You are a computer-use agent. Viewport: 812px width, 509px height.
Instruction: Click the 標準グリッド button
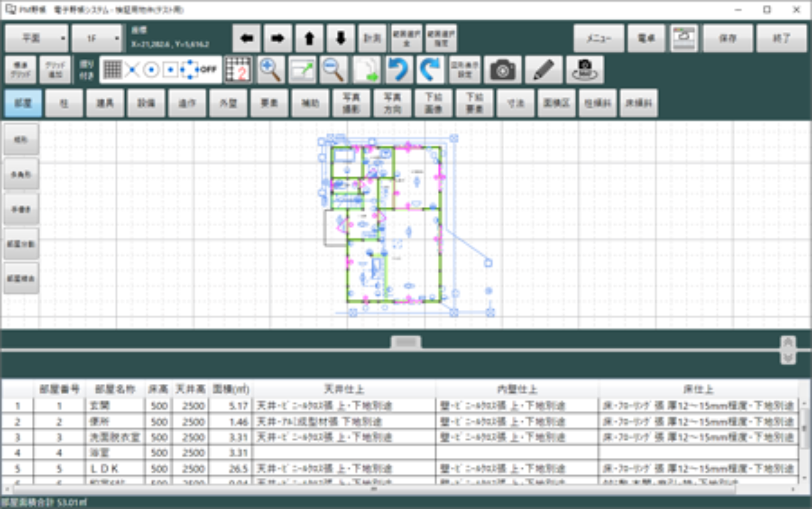(x=21, y=70)
